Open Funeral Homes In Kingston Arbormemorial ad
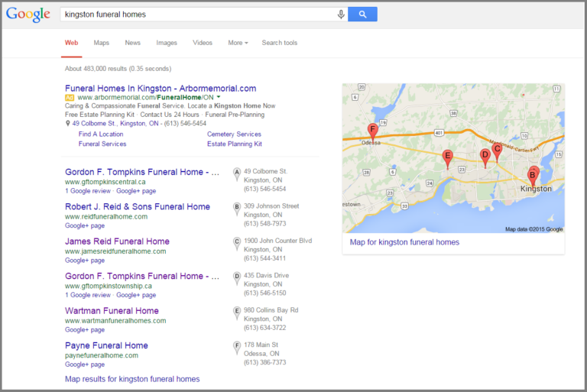 point(161,89)
